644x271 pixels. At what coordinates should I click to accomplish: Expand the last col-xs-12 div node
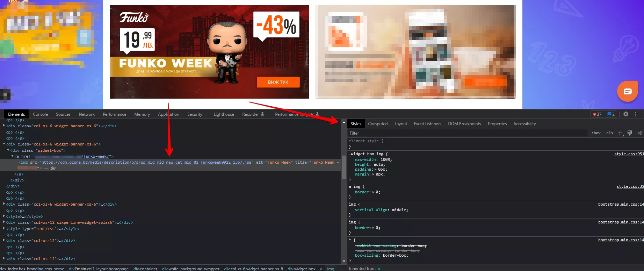[x=4, y=258]
